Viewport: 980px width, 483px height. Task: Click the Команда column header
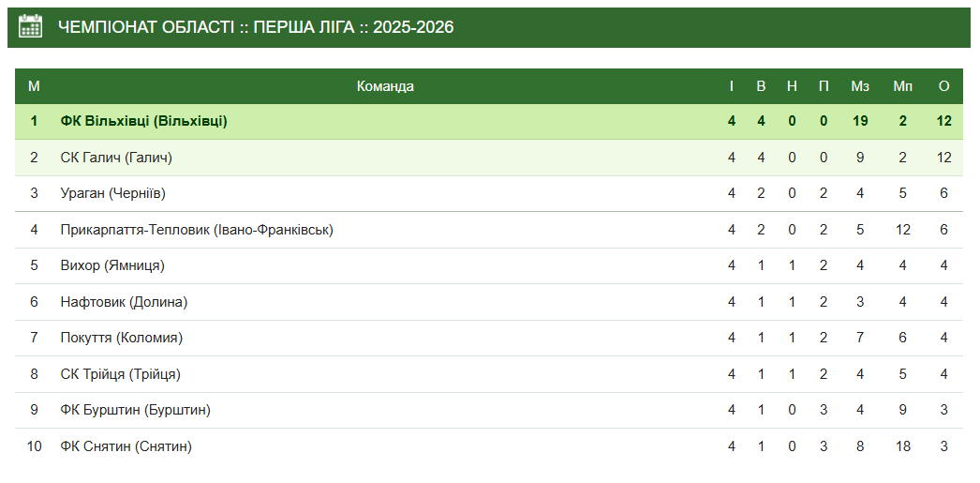point(385,86)
